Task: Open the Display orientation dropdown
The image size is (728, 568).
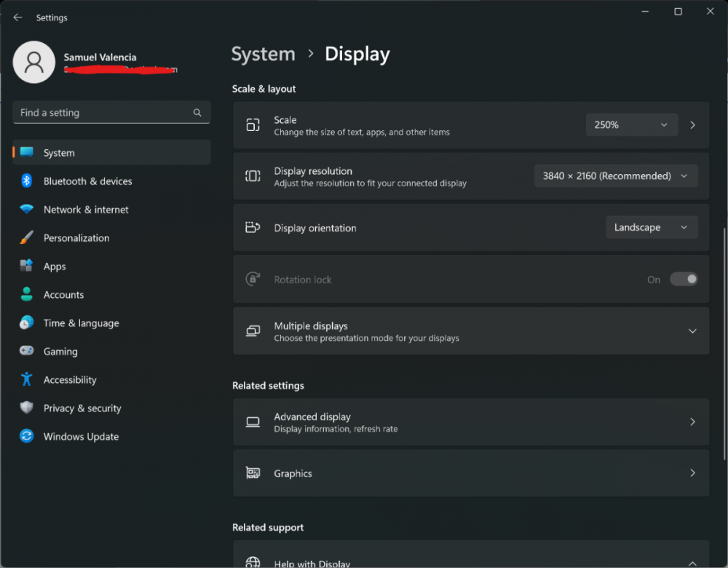Action: (651, 228)
